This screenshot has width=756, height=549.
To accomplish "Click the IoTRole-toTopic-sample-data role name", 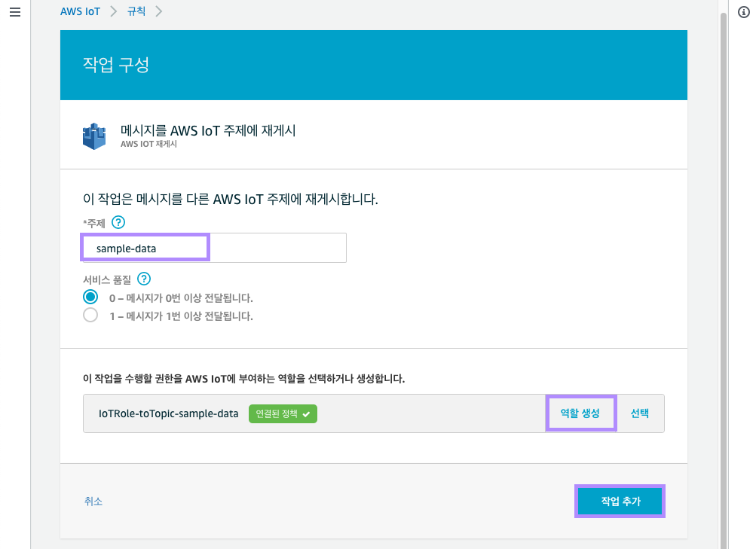I will click(x=168, y=413).
